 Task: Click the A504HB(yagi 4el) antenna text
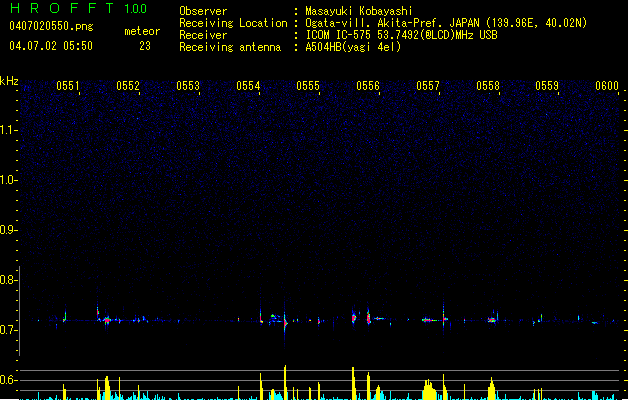[353, 47]
